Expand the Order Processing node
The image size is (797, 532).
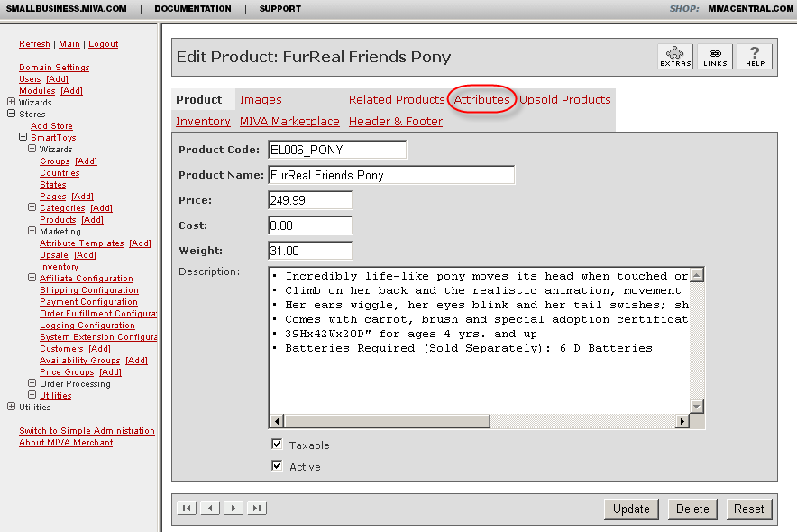tap(32, 382)
